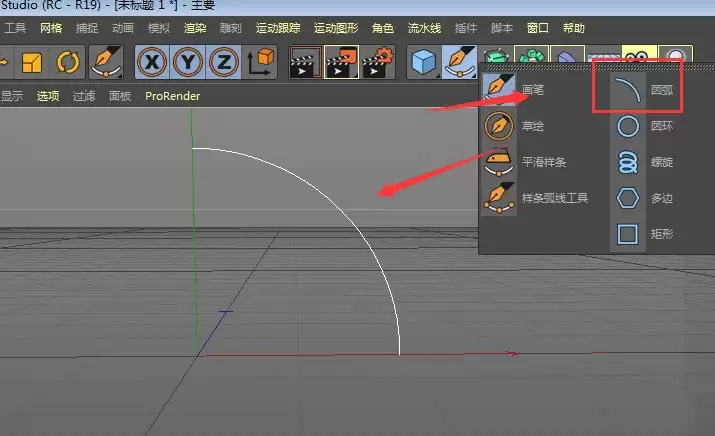Open the 脚本 menu

tap(502, 28)
